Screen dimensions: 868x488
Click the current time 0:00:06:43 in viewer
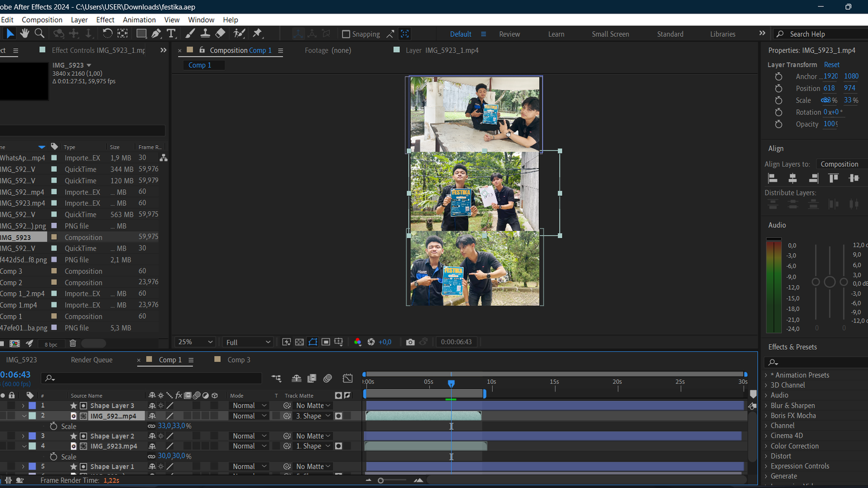point(456,342)
